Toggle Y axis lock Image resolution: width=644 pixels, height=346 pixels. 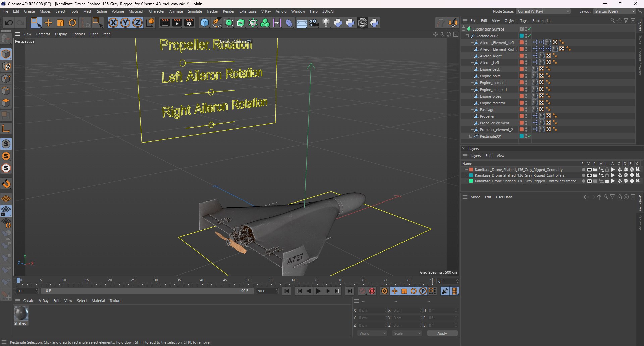(125, 23)
